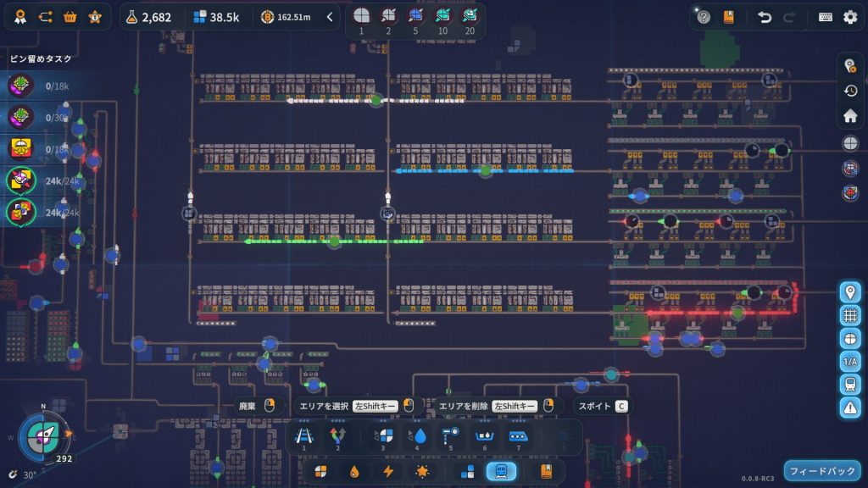Collapse the resource stats bar with arrow
The width and height of the screenshot is (868, 488).
[330, 17]
